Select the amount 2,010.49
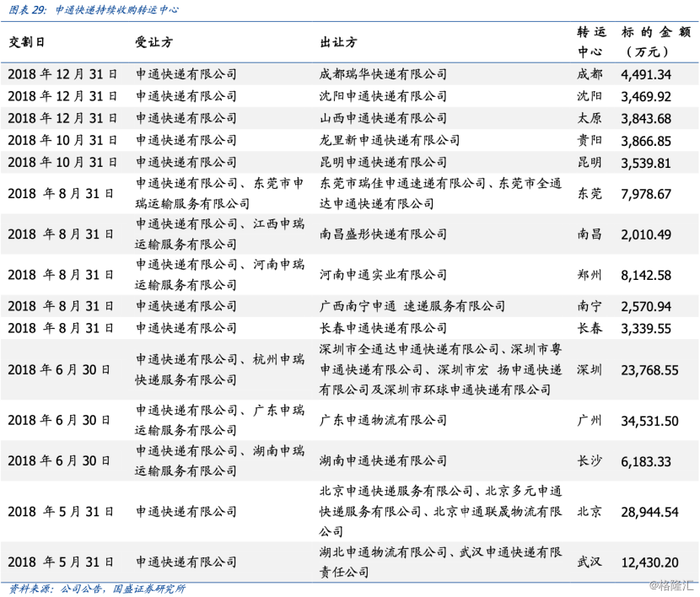700x597 pixels. [x=646, y=234]
